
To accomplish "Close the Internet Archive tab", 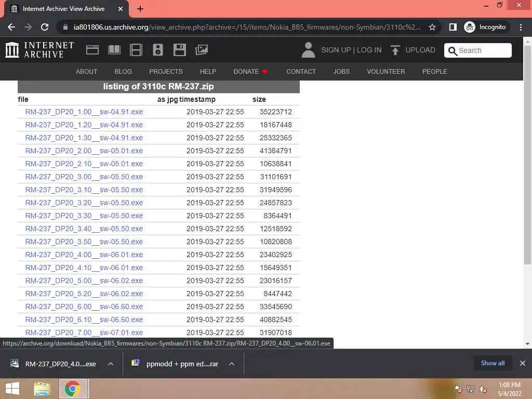I will 121,9.
